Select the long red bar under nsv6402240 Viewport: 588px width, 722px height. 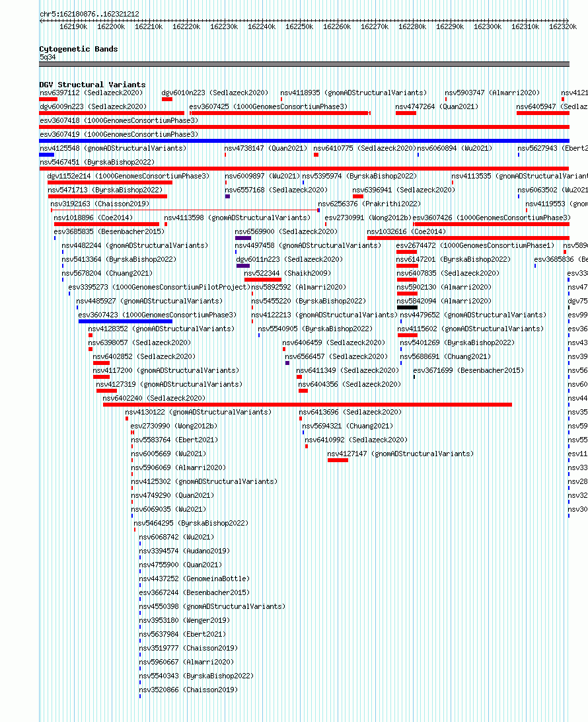coord(307,405)
